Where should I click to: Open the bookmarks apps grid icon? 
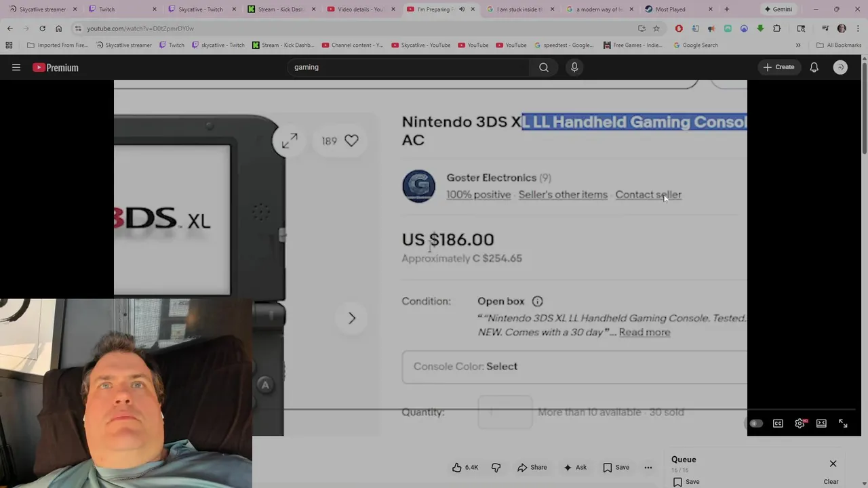[9, 45]
